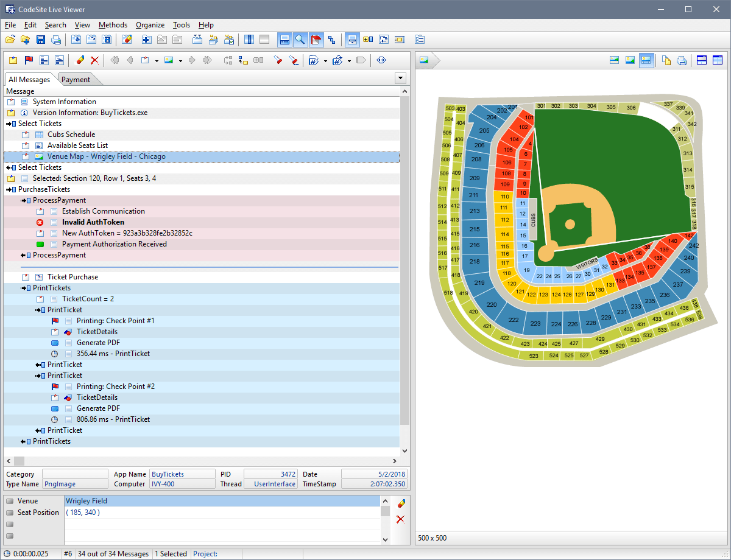Viewport: 731px width, 560px height.
Task: Select the Find/Search tool in the main toolbar
Action: 300,40
